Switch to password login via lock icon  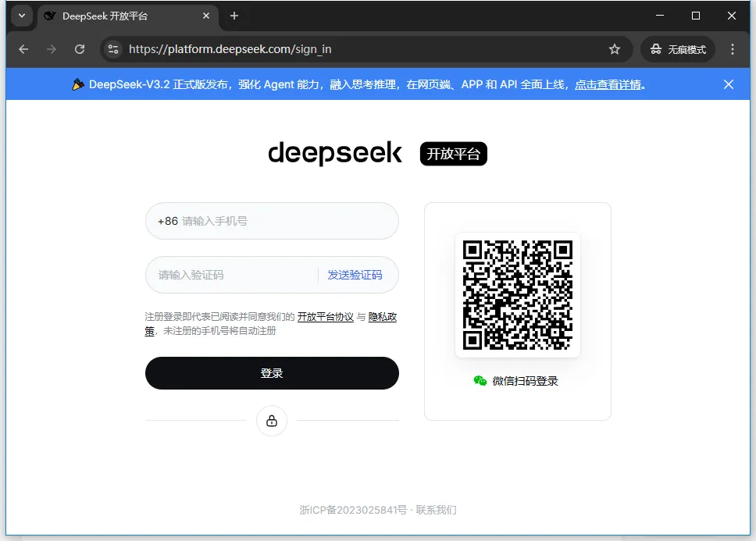click(272, 421)
